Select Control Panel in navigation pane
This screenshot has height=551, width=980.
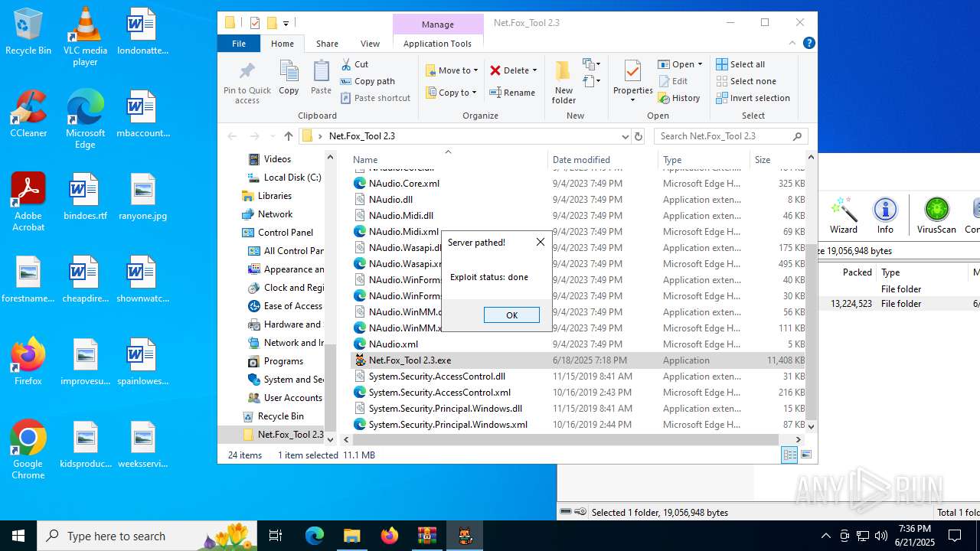pos(277,233)
